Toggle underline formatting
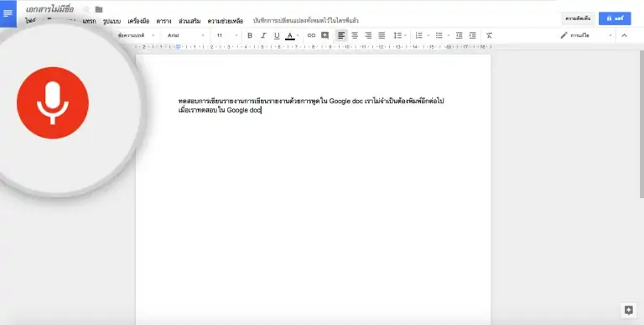This screenshot has height=325, width=644. tap(277, 36)
